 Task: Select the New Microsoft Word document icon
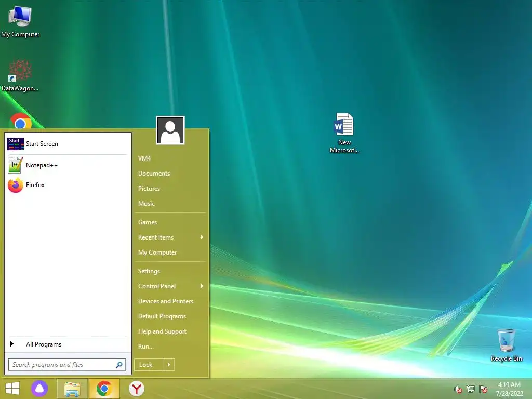344,133
